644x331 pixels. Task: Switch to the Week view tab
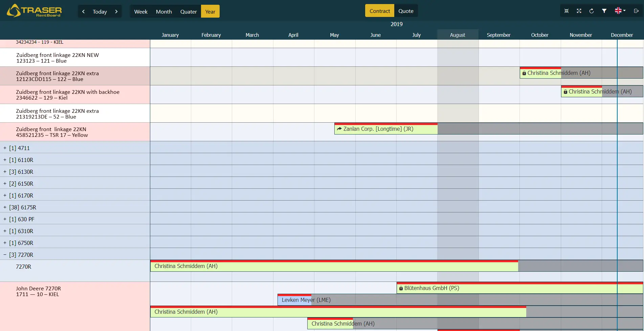point(141,12)
